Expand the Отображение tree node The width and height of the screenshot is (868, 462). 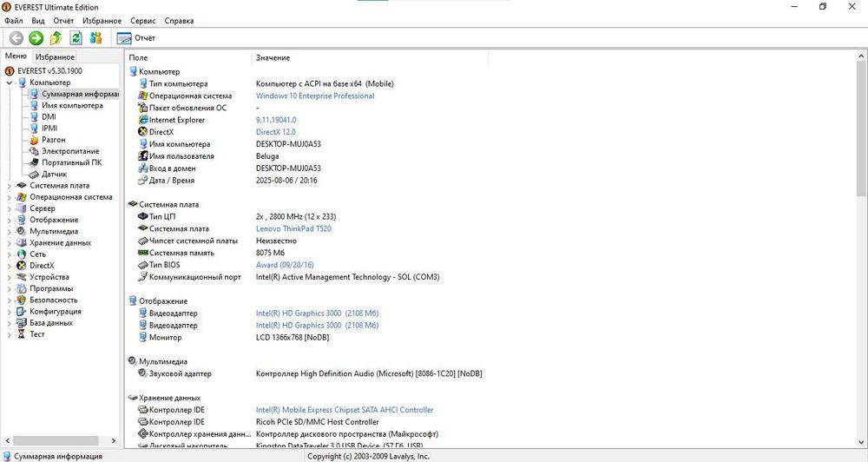coord(9,221)
